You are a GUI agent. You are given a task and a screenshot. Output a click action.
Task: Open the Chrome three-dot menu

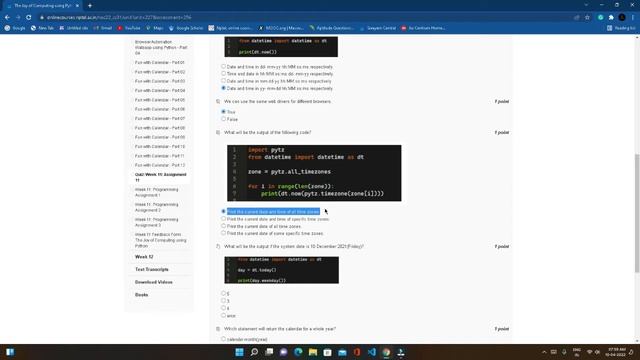coord(633,18)
